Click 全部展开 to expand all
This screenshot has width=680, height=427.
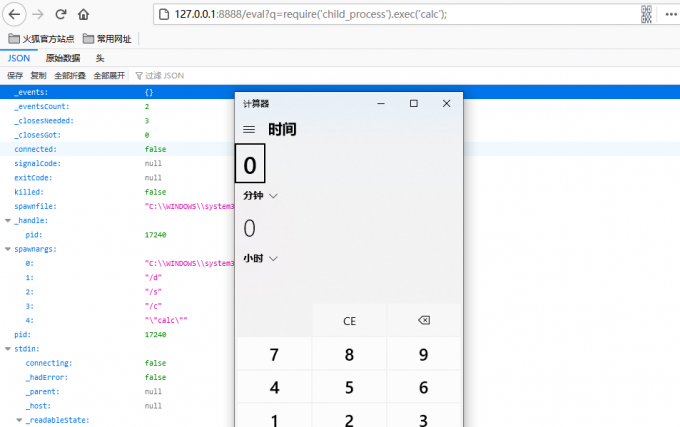109,76
